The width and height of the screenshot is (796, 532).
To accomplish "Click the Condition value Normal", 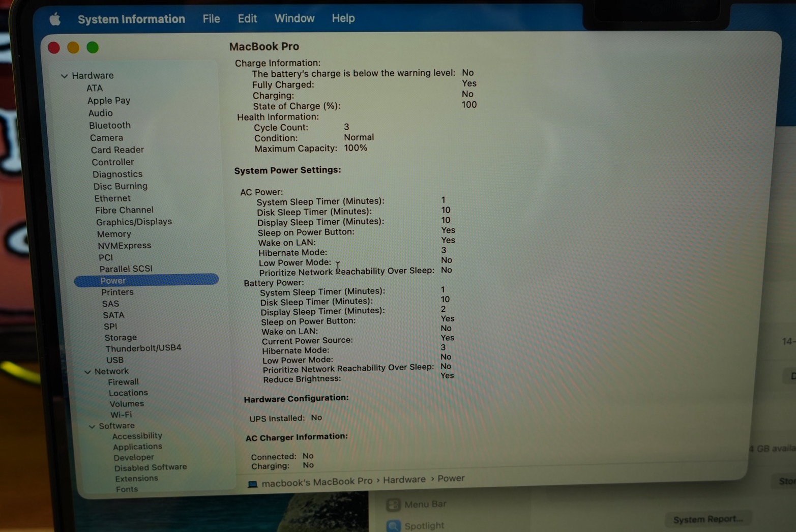I will (x=359, y=137).
